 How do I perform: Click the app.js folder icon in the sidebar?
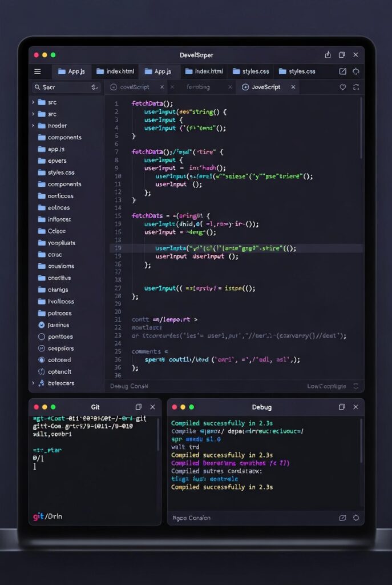(x=42, y=149)
